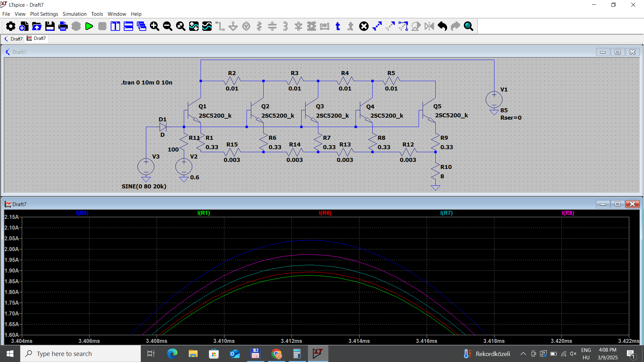Select the I(R6) trace label

click(325, 213)
